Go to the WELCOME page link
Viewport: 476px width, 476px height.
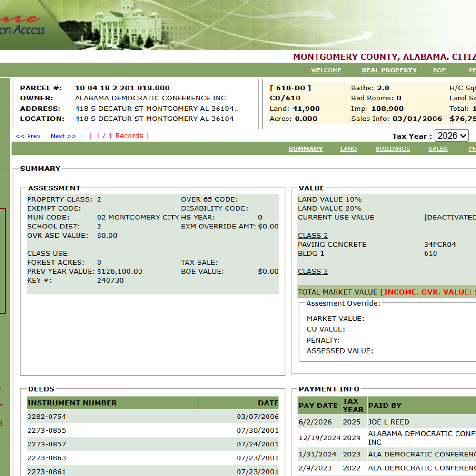[326, 70]
